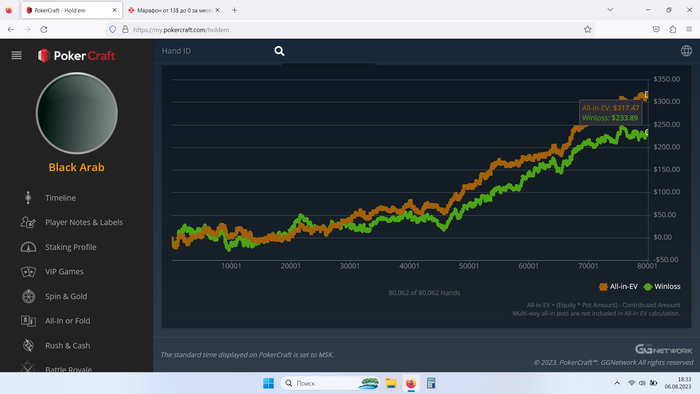Close the PokerCraft Hold'em tab
Image resolution: width=700 pixels, height=394 pixels.
click(114, 10)
